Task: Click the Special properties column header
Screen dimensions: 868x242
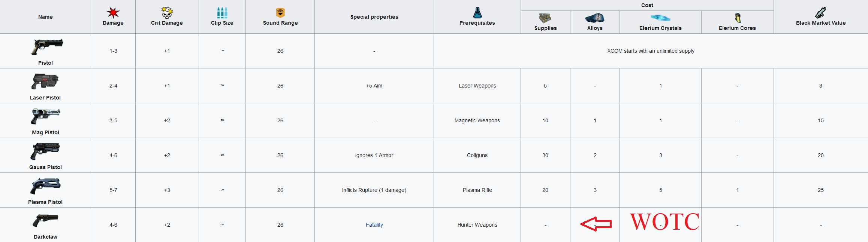Action: coord(374,17)
